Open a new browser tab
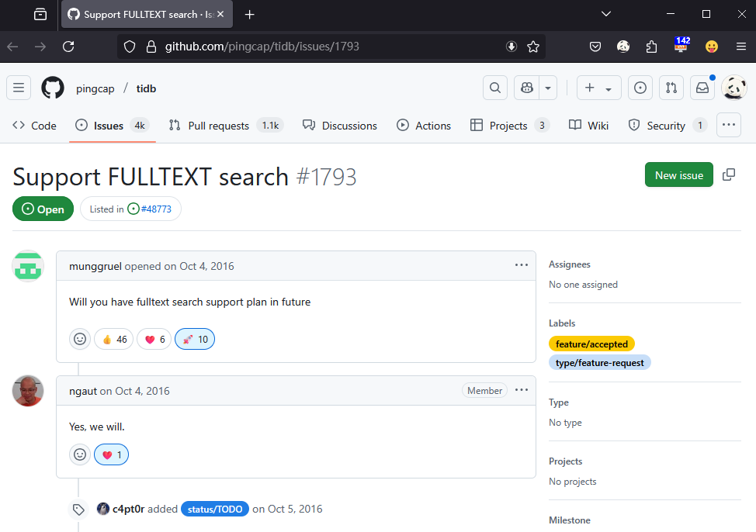The height and width of the screenshot is (532, 756). (x=249, y=15)
